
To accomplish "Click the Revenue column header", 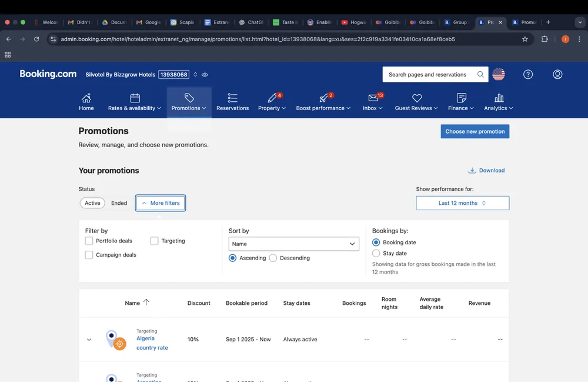I will pos(479,303).
